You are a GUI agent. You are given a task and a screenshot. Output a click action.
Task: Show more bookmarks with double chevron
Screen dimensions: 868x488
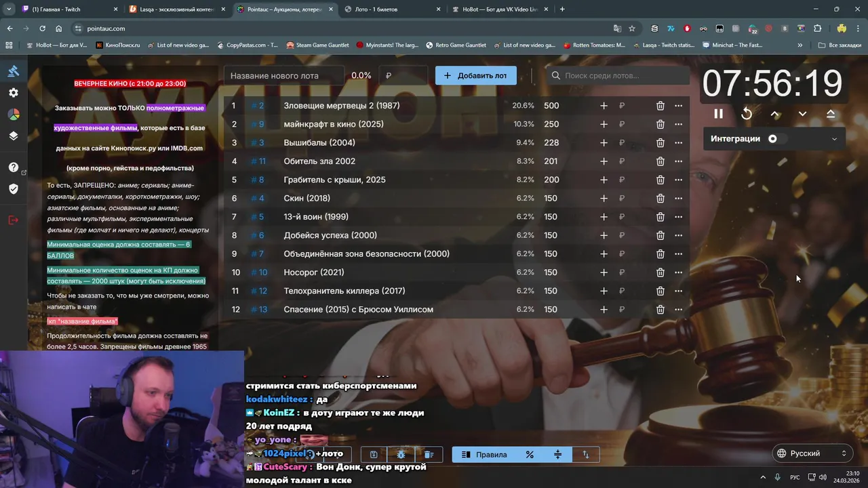pos(800,45)
